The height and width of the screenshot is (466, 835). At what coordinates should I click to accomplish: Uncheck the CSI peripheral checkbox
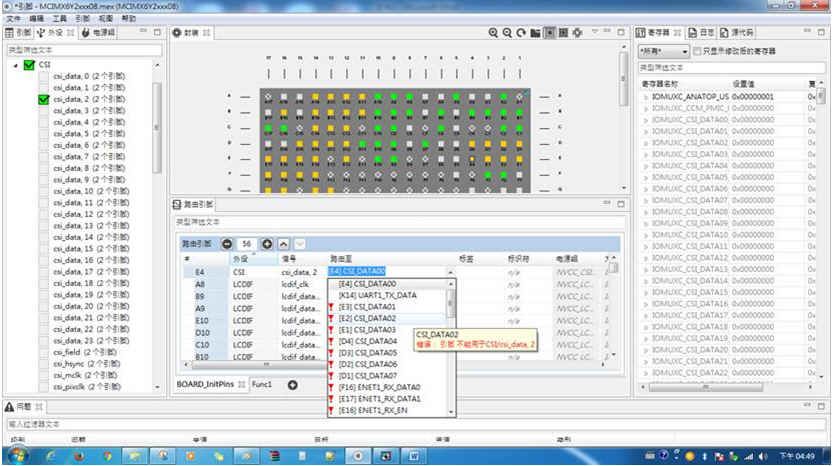point(29,65)
